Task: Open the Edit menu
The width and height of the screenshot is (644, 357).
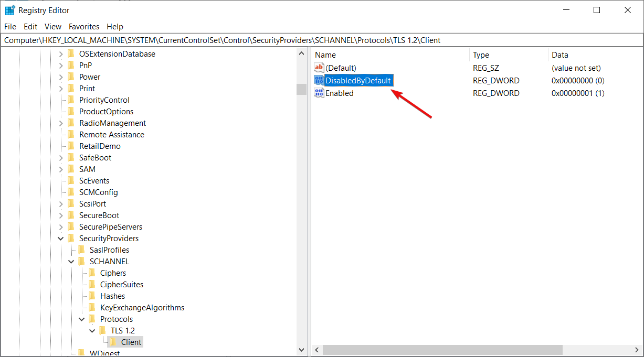Action: [x=30, y=26]
